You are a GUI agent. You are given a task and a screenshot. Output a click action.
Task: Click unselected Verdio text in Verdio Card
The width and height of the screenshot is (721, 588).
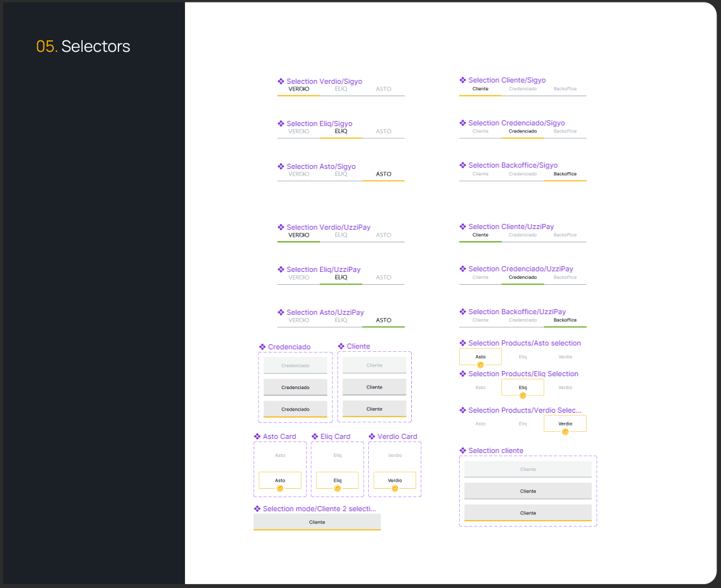pyautogui.click(x=394, y=456)
